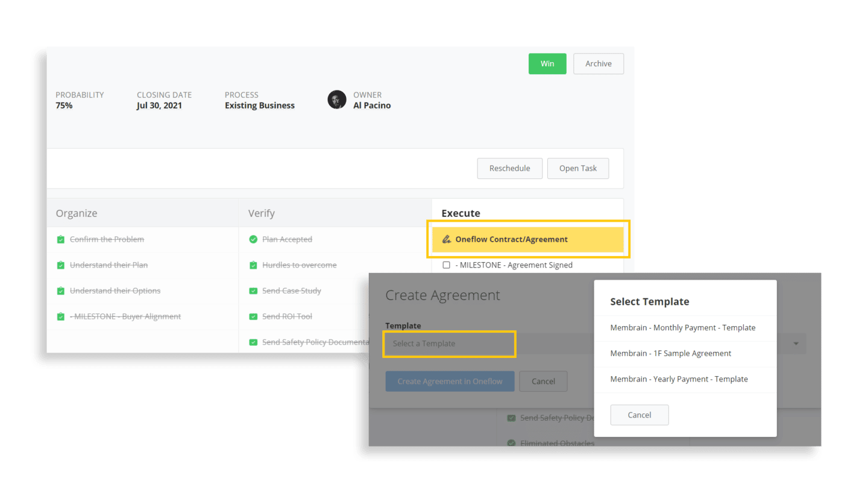Check the MILESTONE - Agreement Signed checkbox
Image resolution: width=868 pixels, height=493 pixels.
447,265
